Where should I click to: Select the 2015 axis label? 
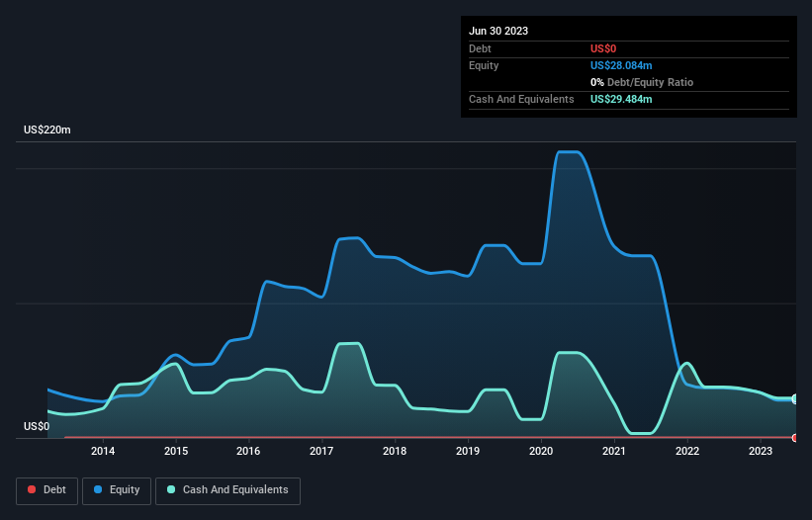(176, 451)
